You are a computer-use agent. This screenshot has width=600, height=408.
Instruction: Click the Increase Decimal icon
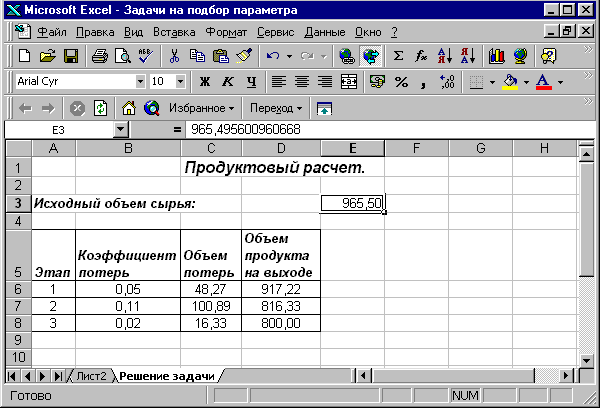[447, 82]
